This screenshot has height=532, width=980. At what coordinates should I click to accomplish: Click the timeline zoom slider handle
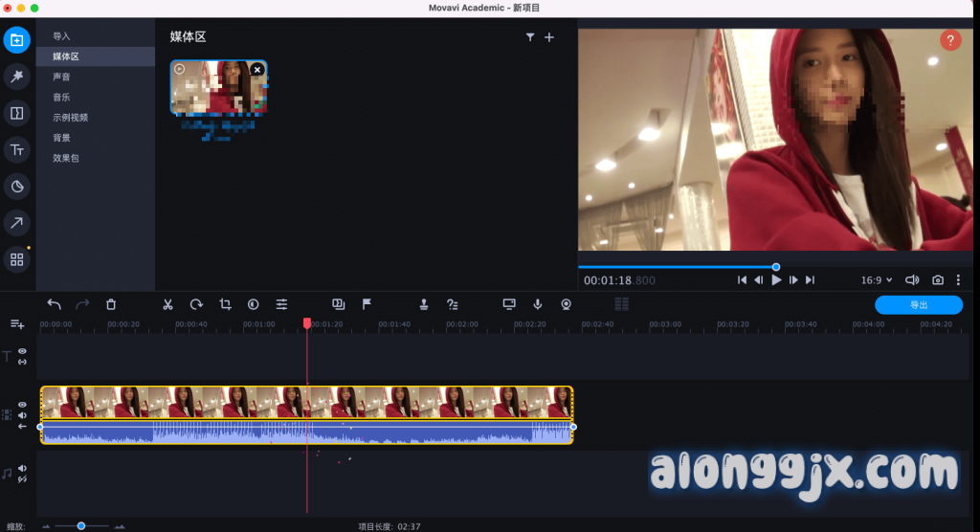81,525
